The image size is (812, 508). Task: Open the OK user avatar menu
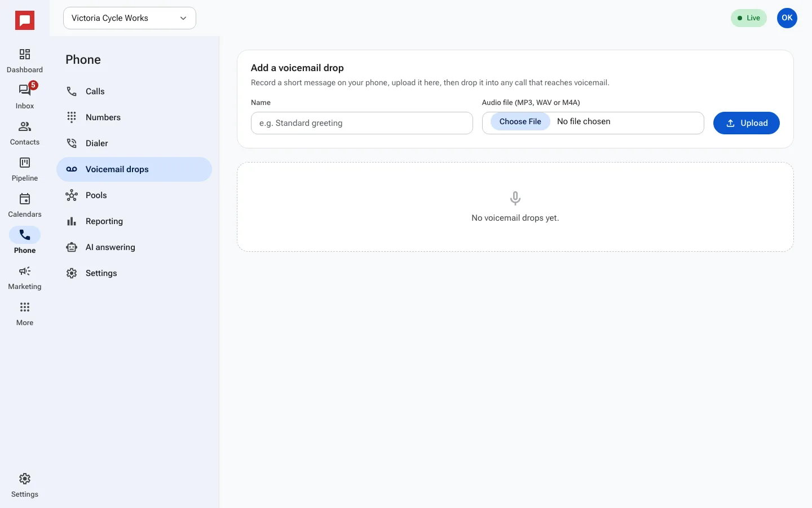(787, 18)
